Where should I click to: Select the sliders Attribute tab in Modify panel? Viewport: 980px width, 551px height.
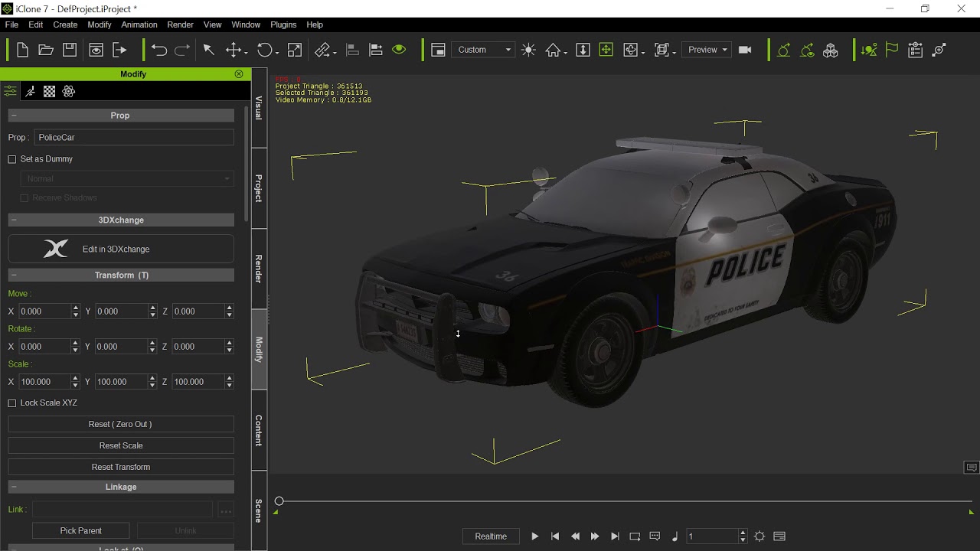[10, 91]
